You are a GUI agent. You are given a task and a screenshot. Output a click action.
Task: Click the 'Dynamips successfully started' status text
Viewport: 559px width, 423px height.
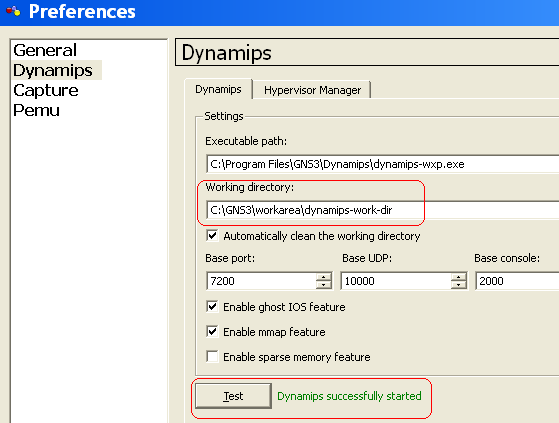(349, 396)
